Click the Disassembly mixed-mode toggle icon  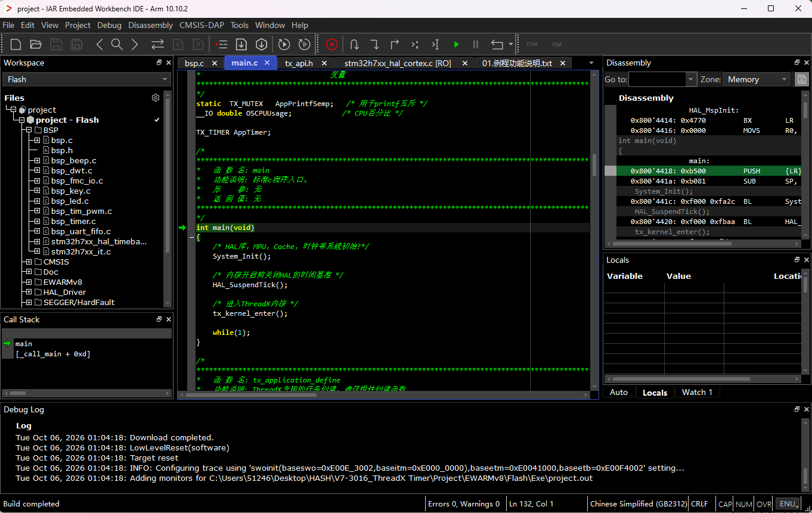pos(802,79)
